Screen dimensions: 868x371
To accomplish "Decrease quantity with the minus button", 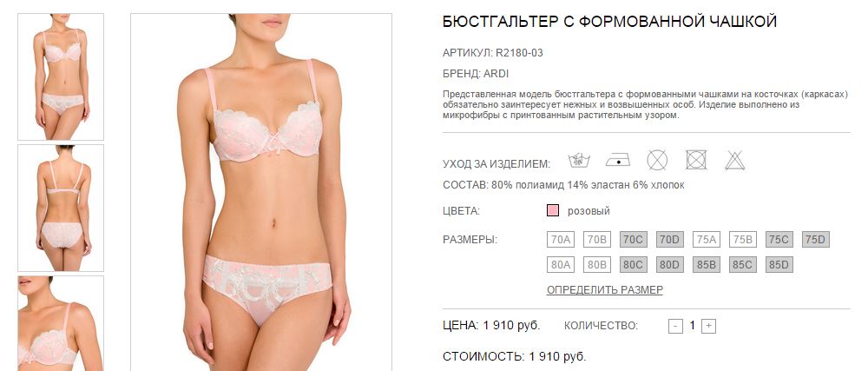I will click(x=675, y=326).
